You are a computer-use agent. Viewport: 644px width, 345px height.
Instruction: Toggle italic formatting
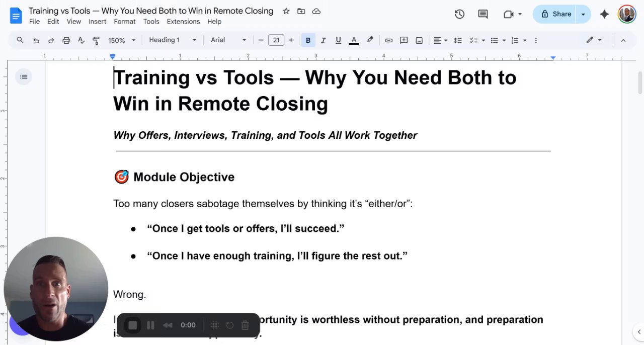[323, 40]
